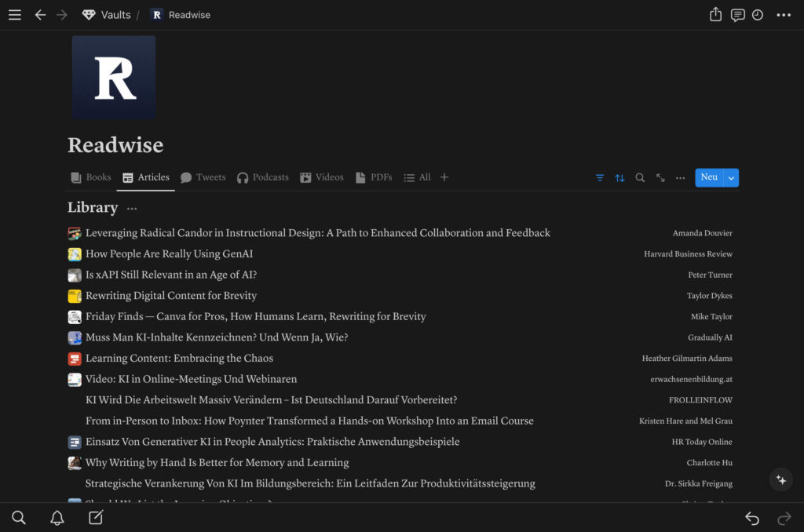This screenshot has height=532, width=804.
Task: Click Neu to add a new entry
Action: click(x=709, y=177)
